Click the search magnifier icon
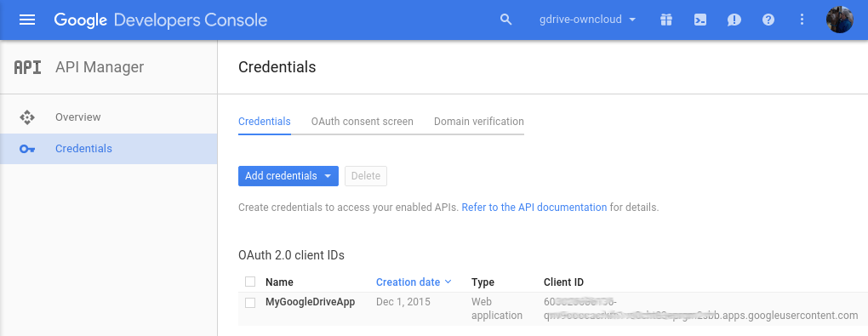Viewport: 868px width, 336px height. pos(506,20)
